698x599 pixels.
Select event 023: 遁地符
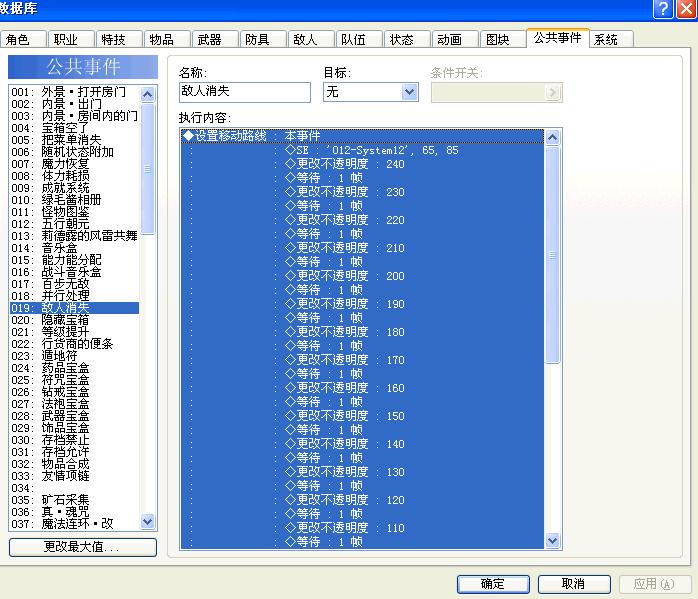(x=74, y=356)
